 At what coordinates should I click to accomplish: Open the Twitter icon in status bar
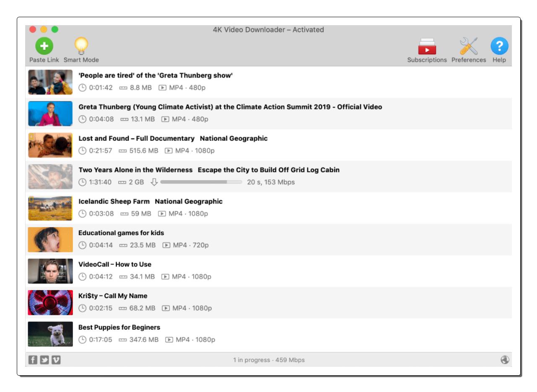44,360
